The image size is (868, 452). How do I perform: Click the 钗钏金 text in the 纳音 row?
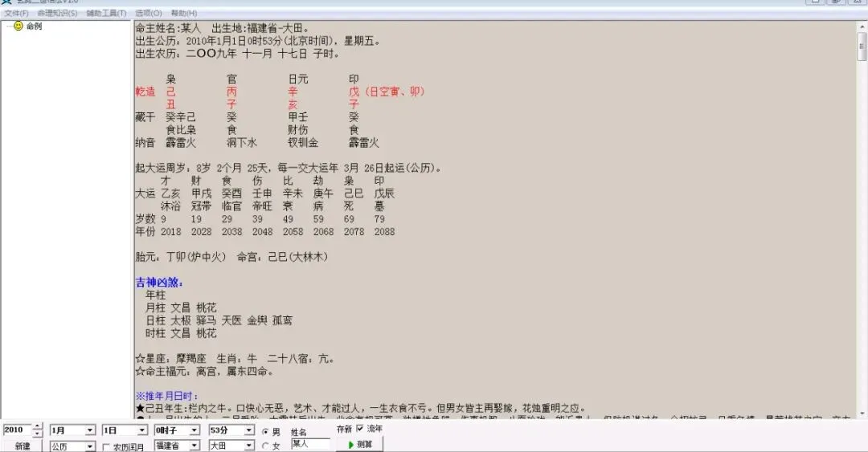pyautogui.click(x=303, y=143)
